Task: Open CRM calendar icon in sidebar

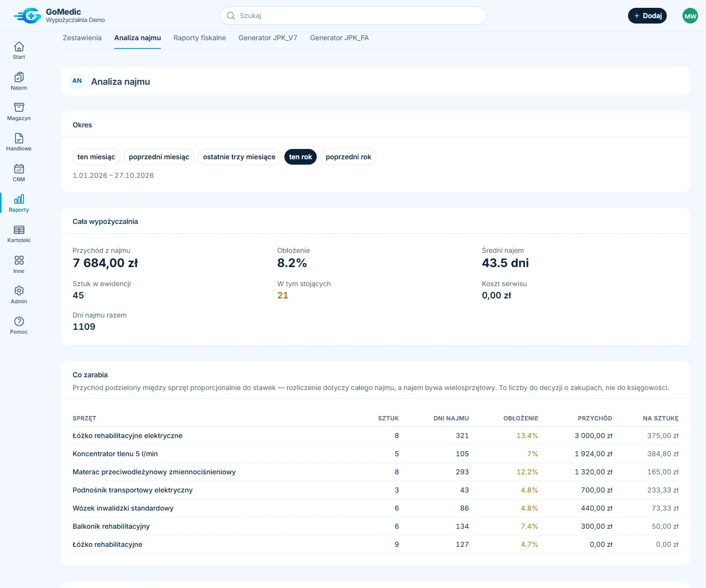Action: [19, 169]
